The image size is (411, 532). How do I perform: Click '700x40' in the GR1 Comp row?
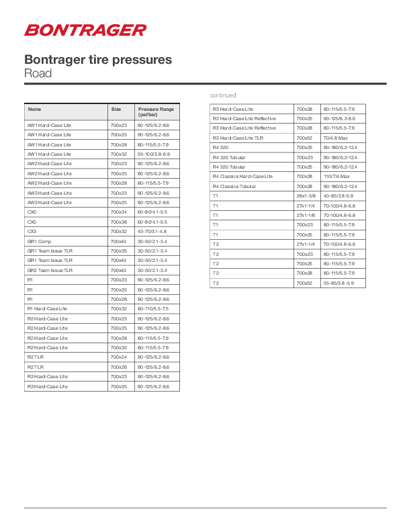pyautogui.click(x=118, y=242)
